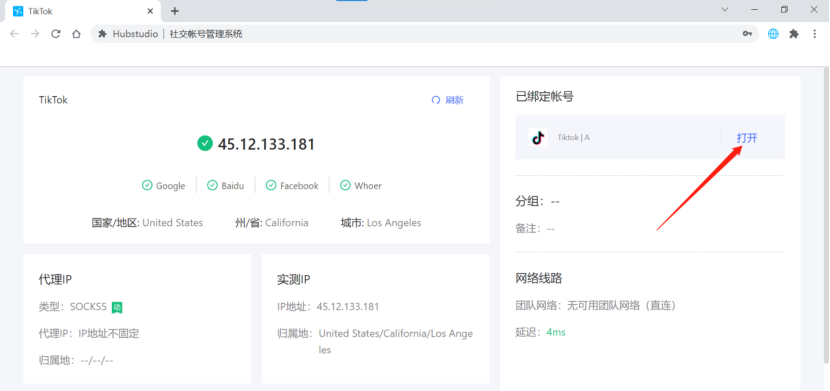This screenshot has width=830, height=391.
Task: Open the tab search dropdown chevron
Action: [725, 10]
